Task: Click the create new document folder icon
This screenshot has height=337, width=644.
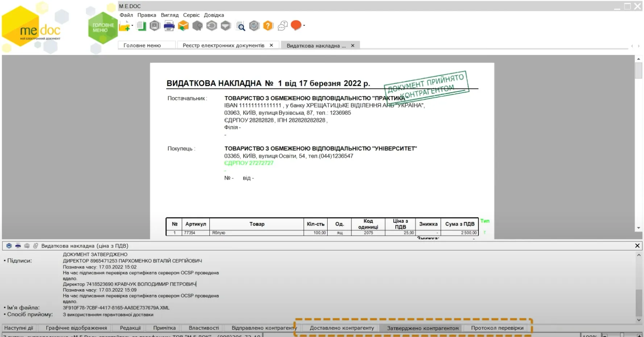Action: coord(124,26)
